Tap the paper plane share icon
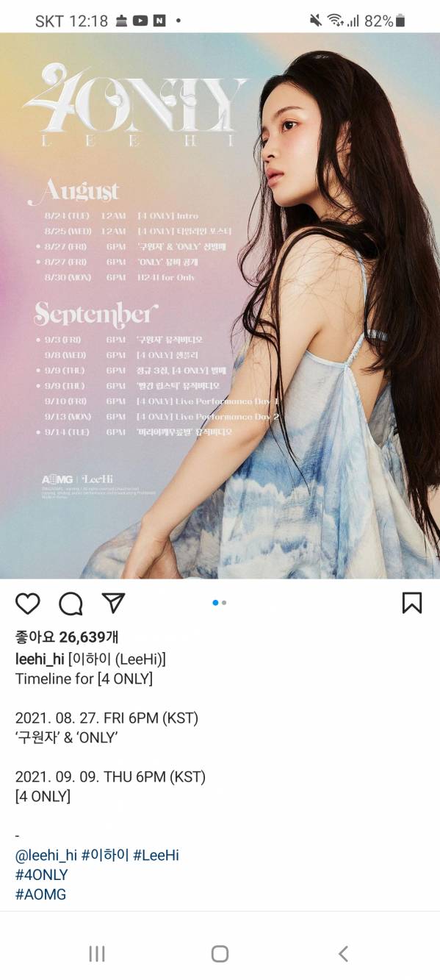This screenshot has height=980, width=440. [113, 603]
